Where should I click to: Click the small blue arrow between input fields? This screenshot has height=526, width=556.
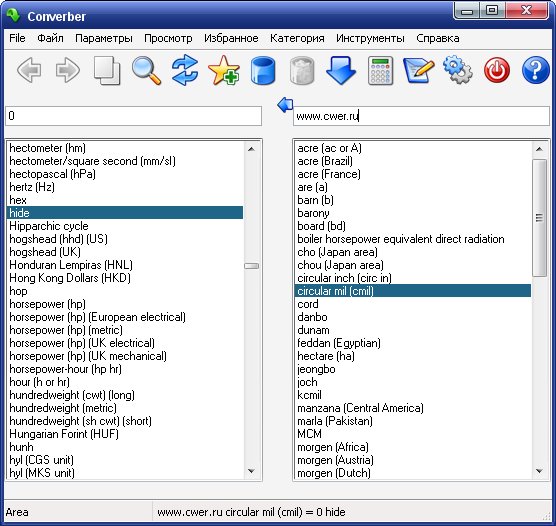285,105
